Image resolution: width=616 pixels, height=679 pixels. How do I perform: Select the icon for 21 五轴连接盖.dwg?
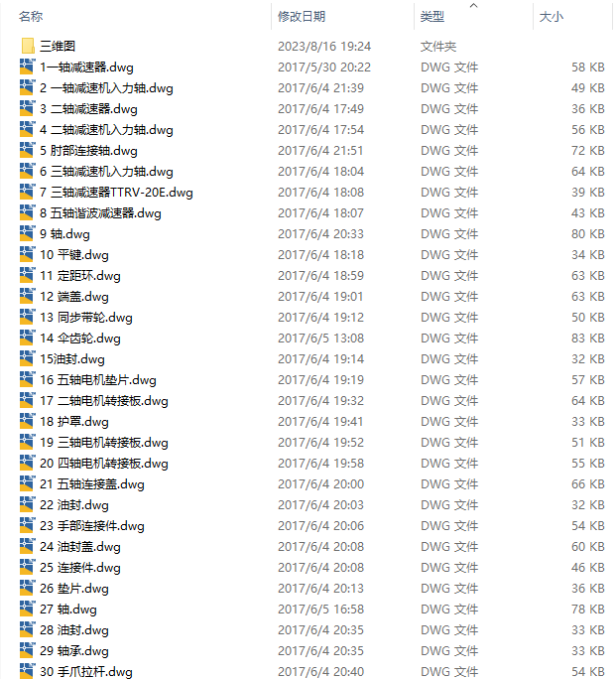27,484
